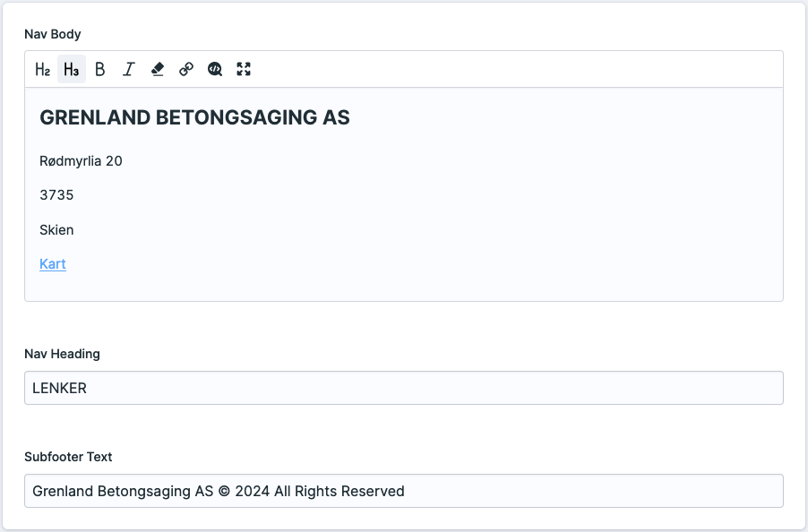Click the Subfooter Text label

(68, 457)
